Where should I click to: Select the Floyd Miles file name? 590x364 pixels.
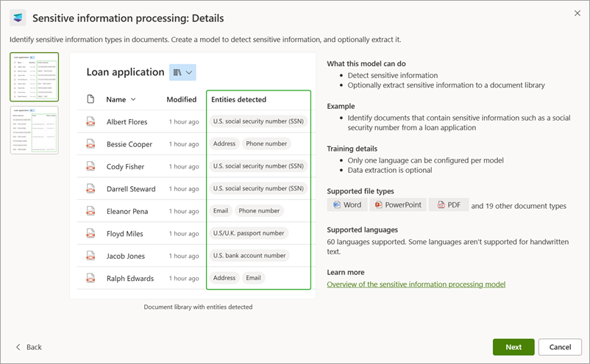point(124,234)
